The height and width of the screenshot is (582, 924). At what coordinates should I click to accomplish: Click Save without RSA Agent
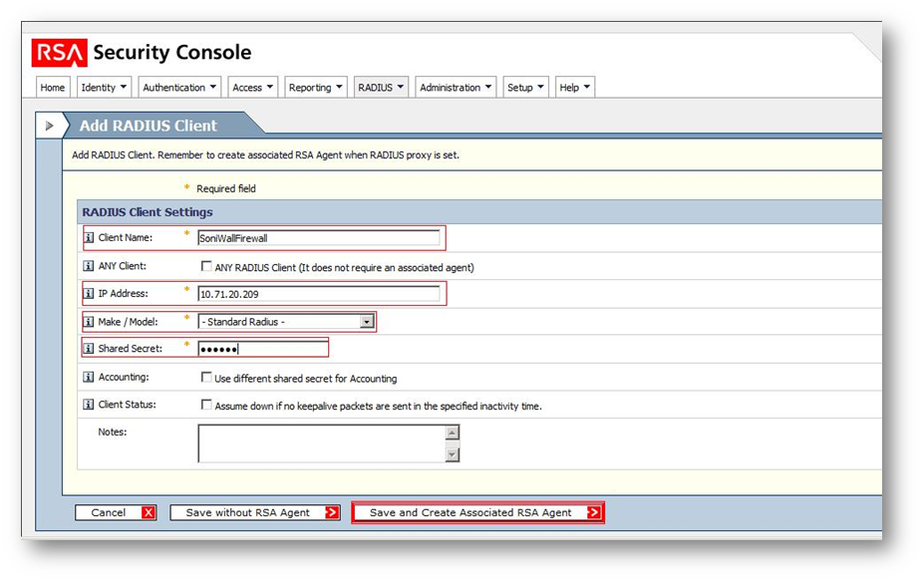click(x=254, y=512)
